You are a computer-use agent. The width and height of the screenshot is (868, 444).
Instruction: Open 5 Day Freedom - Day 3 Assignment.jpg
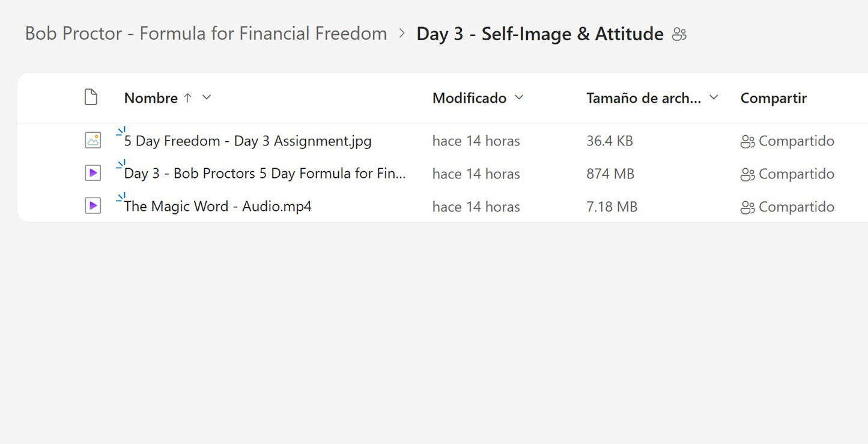(x=247, y=141)
